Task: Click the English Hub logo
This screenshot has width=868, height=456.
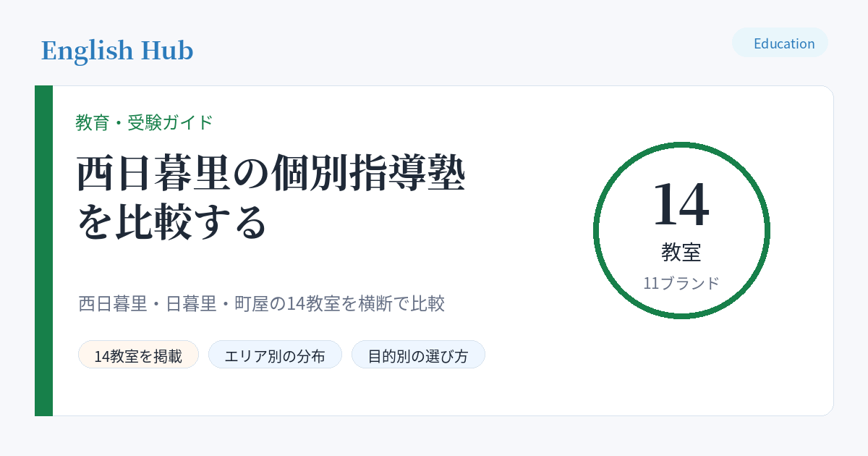Action: point(117,51)
